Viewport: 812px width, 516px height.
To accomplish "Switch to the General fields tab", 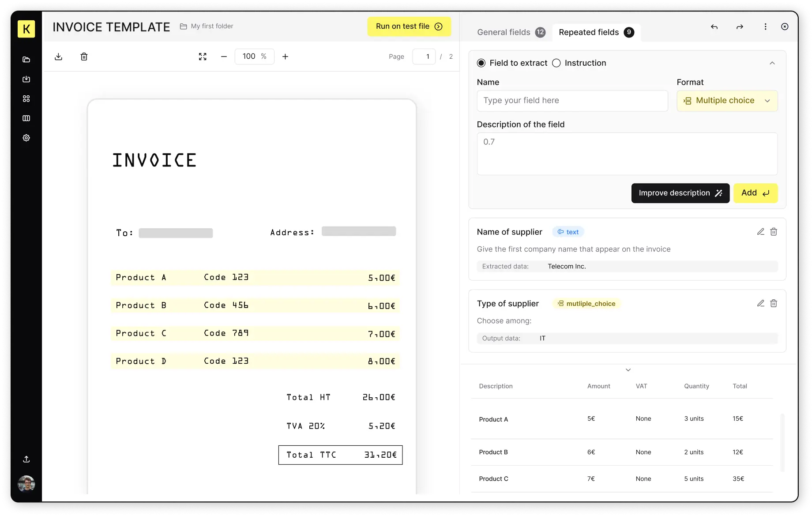I will point(504,32).
